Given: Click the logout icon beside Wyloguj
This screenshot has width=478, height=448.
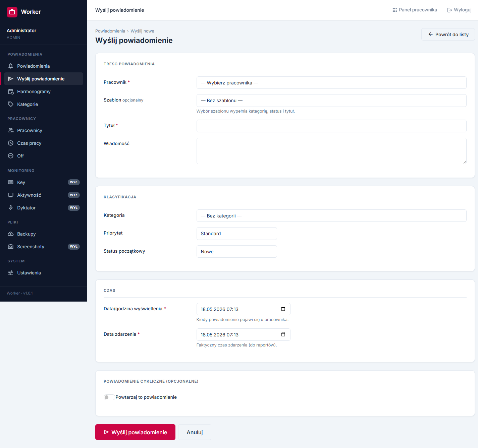Looking at the screenshot, I should [449, 10].
